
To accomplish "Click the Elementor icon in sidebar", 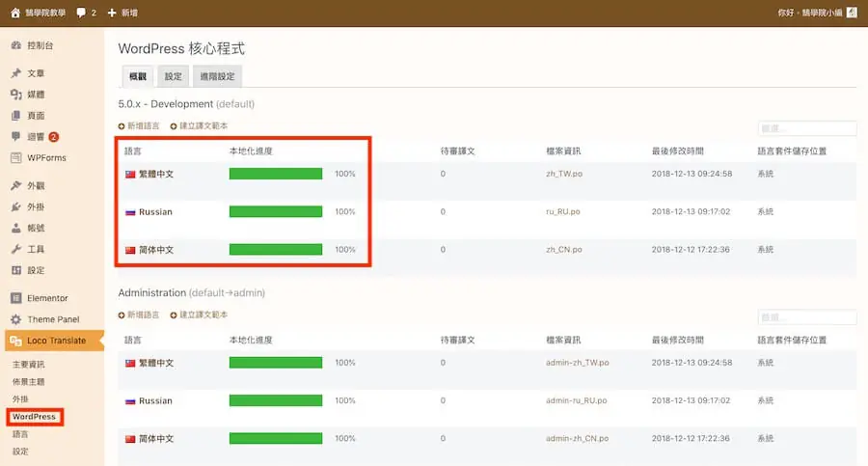I will (16, 298).
